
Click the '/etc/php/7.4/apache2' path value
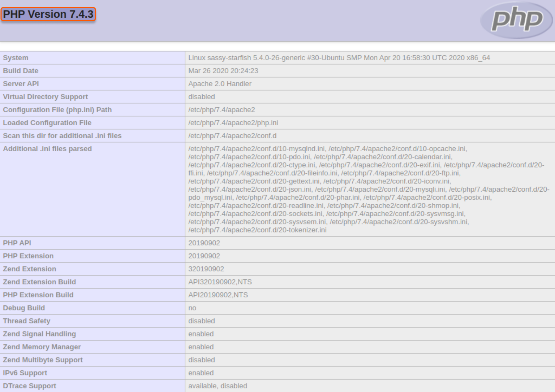coord(221,110)
